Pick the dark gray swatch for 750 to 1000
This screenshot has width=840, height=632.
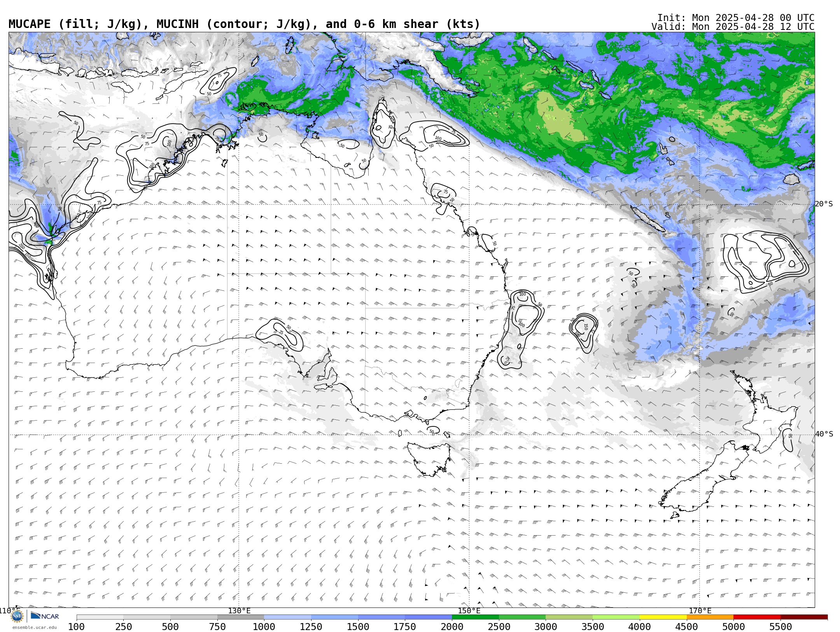241,617
